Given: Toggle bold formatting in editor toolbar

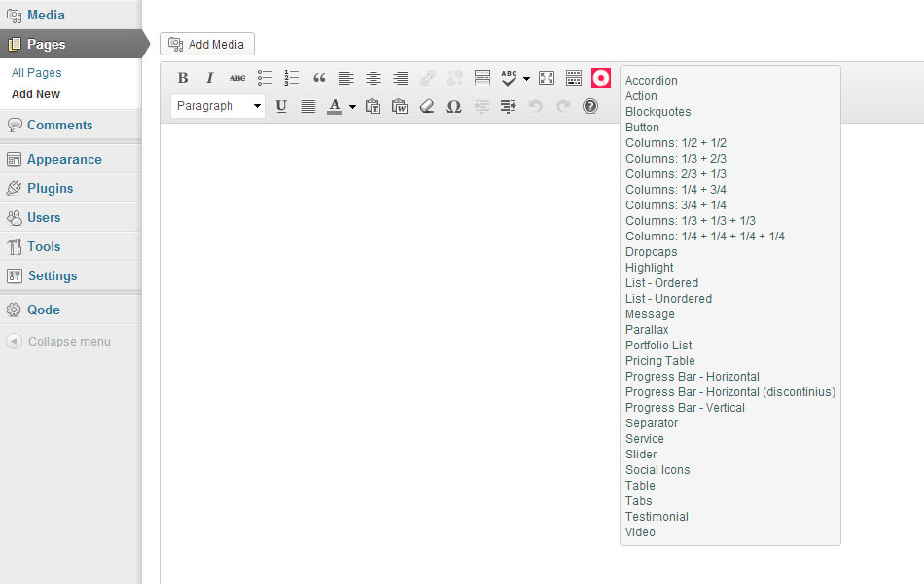Looking at the screenshot, I should [x=183, y=78].
